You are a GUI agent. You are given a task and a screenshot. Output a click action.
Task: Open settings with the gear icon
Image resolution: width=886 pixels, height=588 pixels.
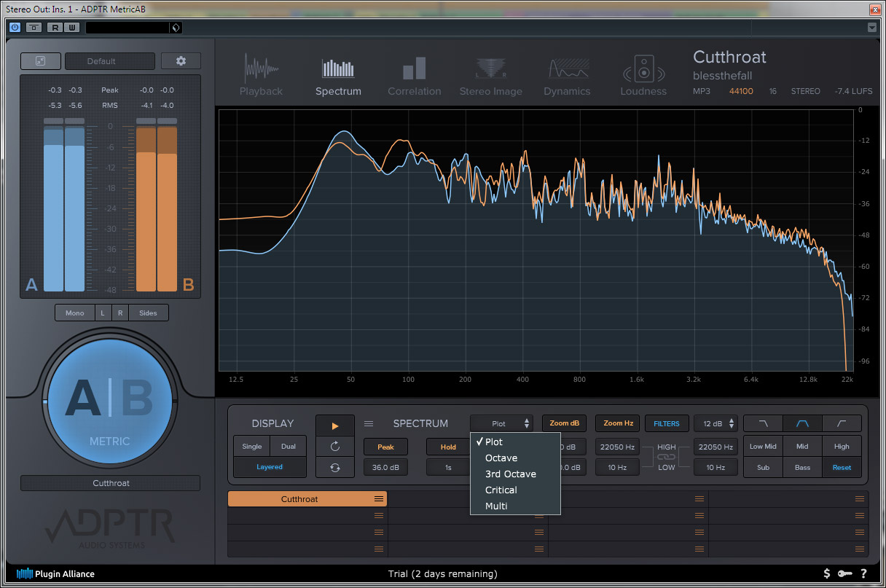coord(181,61)
